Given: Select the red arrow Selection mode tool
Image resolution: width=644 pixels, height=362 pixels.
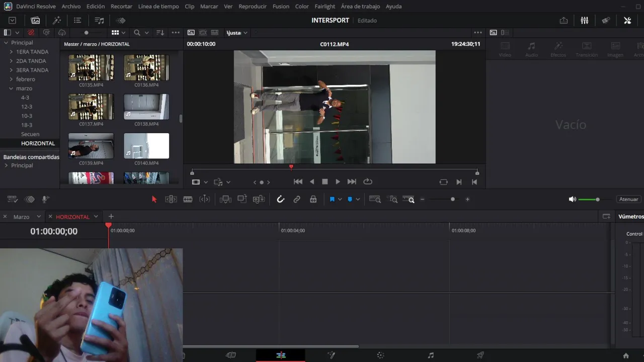Looking at the screenshot, I should pyautogui.click(x=154, y=200).
